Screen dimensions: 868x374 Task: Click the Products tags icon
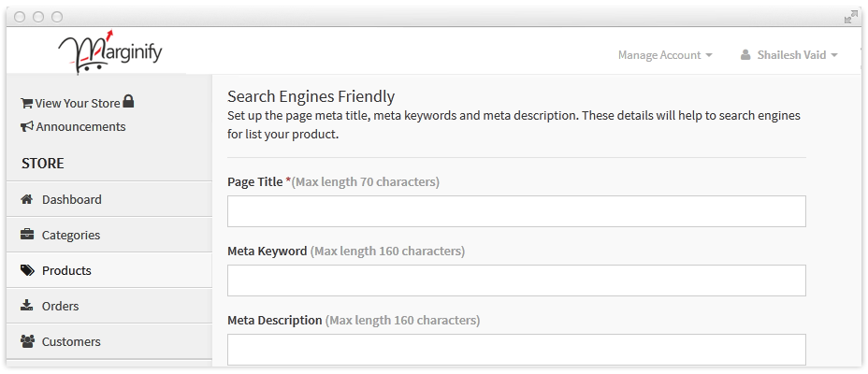[x=27, y=270]
